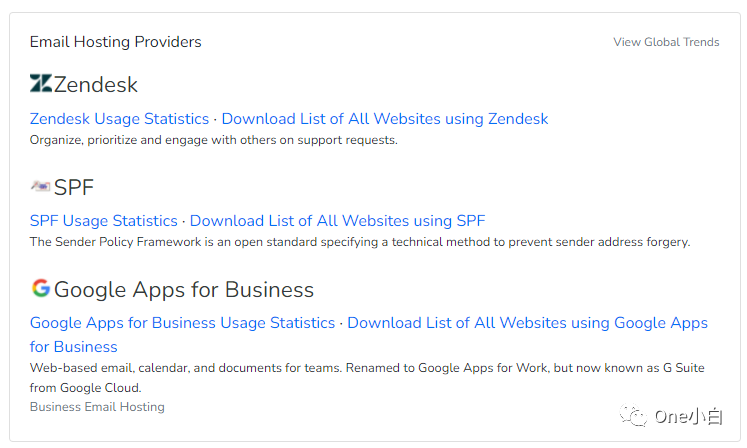Click the Sender Policy Framework description text
The width and height of the screenshot is (747, 448).
click(359, 242)
